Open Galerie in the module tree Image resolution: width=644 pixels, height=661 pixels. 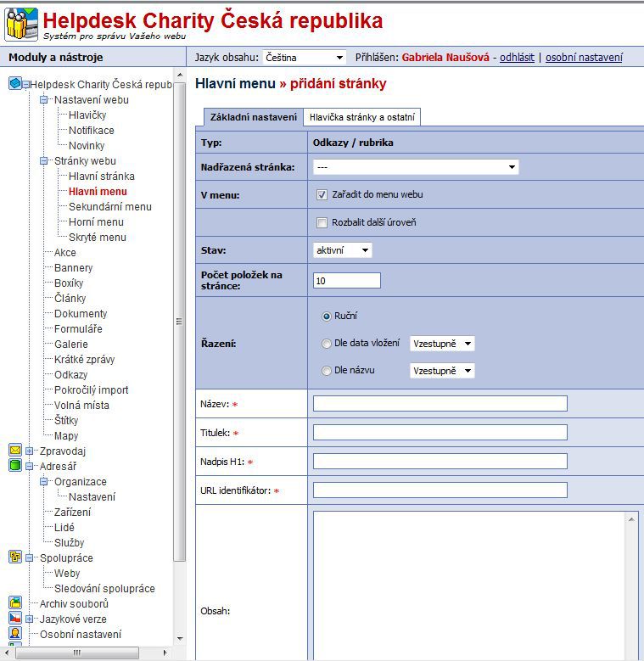[x=70, y=344]
